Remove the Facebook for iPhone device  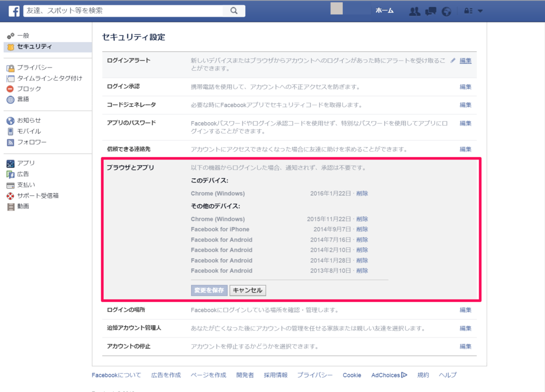[362, 229]
